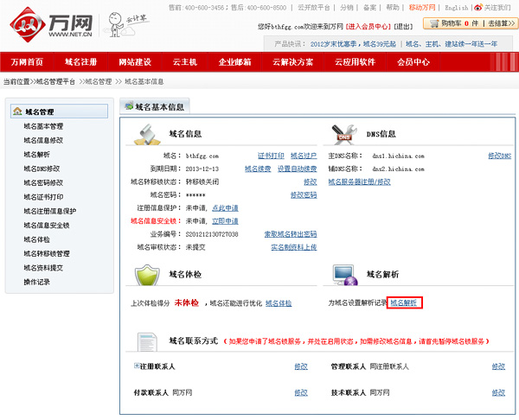The width and height of the screenshot is (519, 420).
Task: Click 域名管理平台 in the breadcrumb
Action: 55,82
